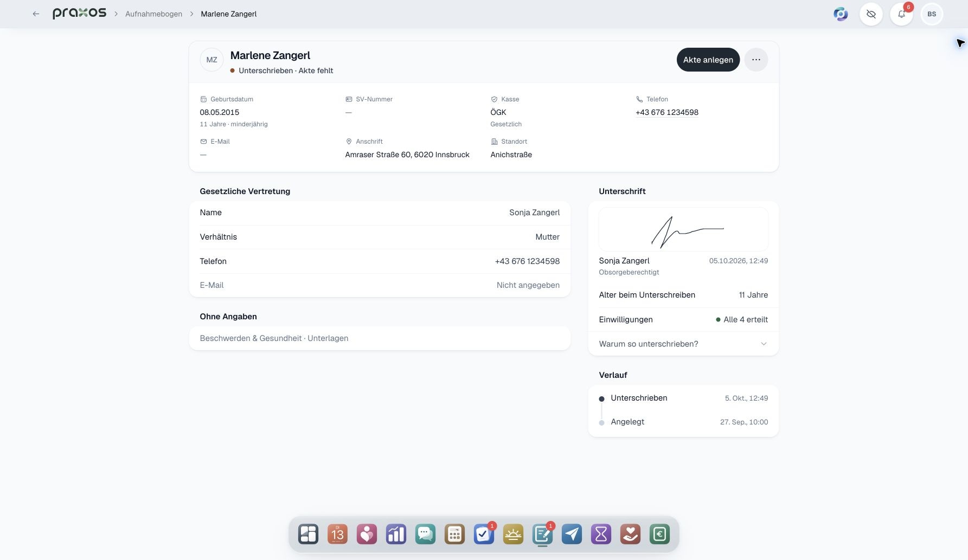968x560 pixels.
Task: Click Beschwerden & Gesundheit · Unterlagen row
Action: (x=380, y=338)
